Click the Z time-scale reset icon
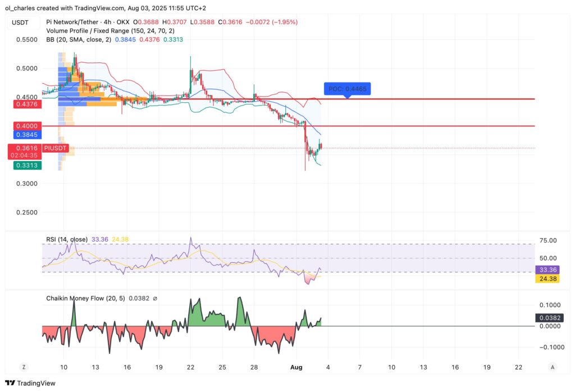Screen dimensions: 575x392 click(24, 366)
